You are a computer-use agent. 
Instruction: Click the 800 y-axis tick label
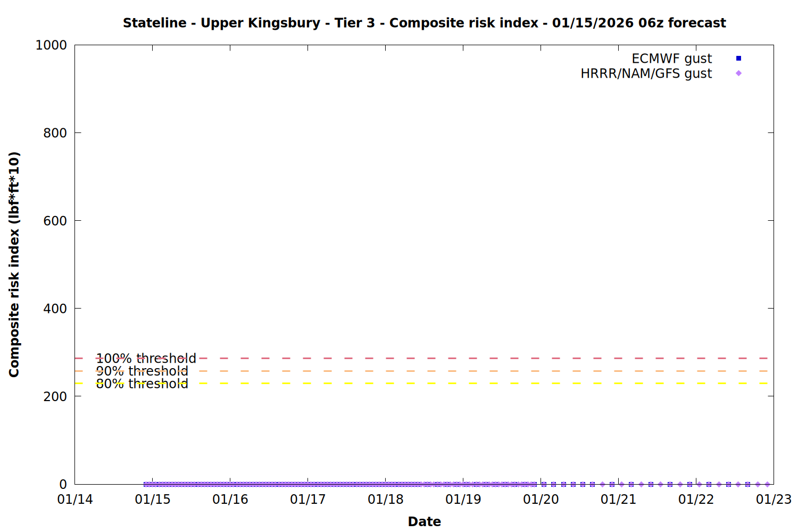[55, 133]
